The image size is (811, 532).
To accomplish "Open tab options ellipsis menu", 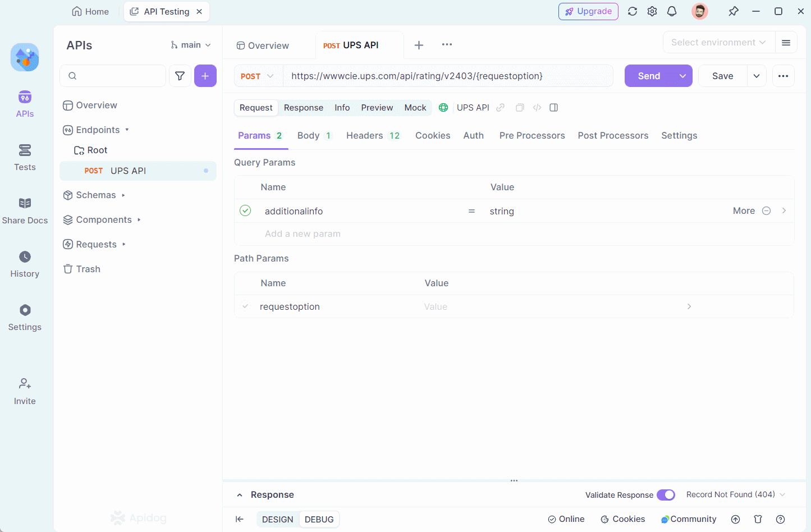I will pos(447,44).
